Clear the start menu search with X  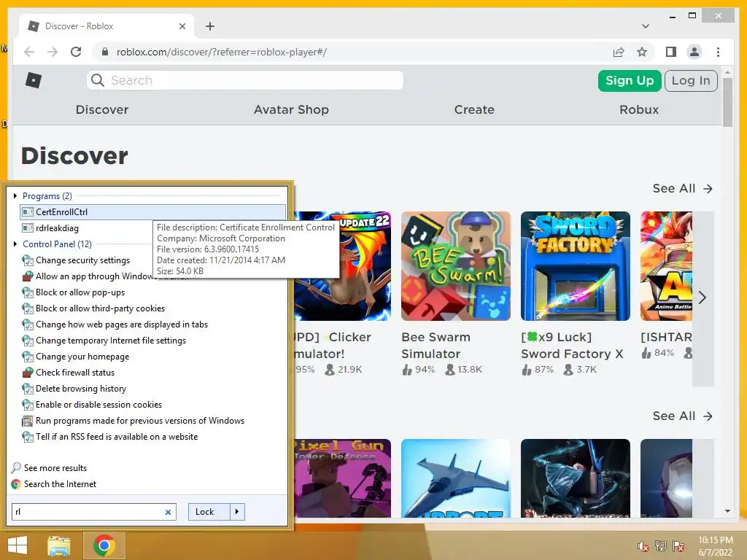click(x=168, y=512)
